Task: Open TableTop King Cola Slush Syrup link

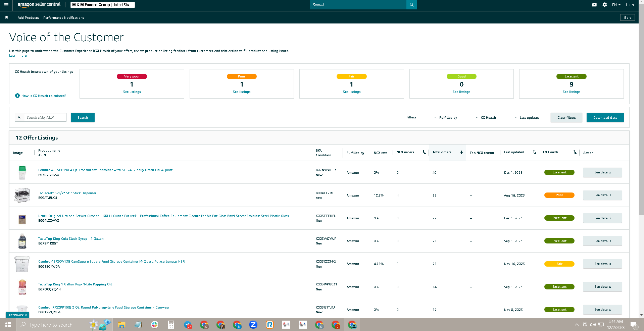Action: tap(71, 239)
